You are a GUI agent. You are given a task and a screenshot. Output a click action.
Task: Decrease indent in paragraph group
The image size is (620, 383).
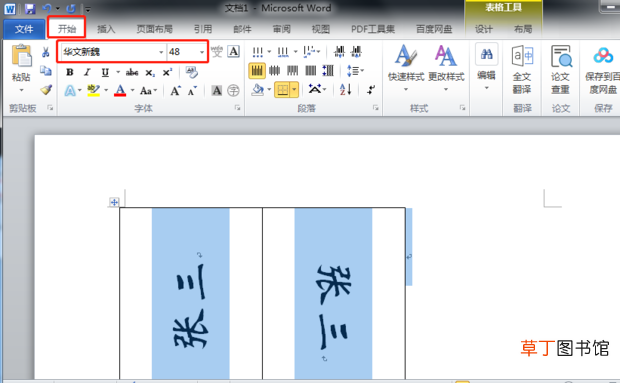(x=339, y=51)
